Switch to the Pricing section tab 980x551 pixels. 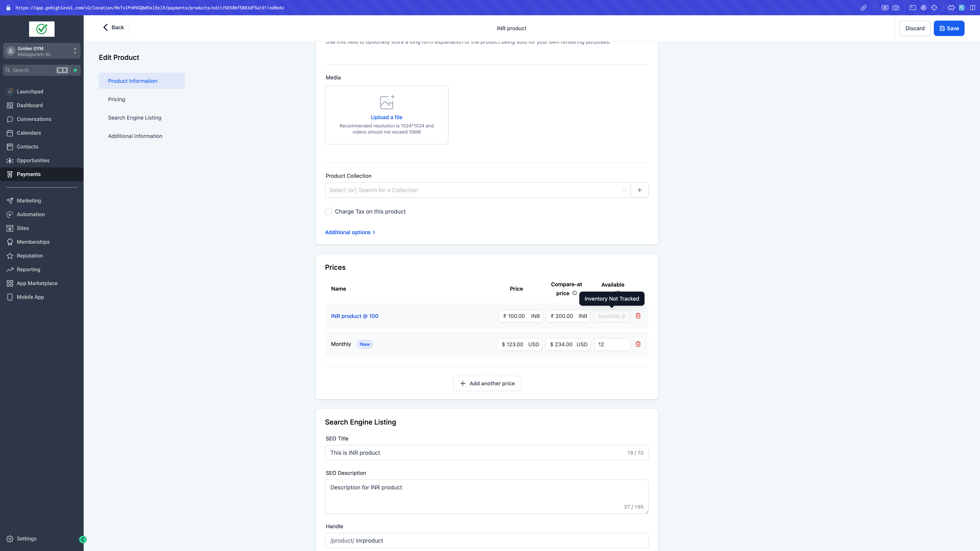tap(116, 99)
